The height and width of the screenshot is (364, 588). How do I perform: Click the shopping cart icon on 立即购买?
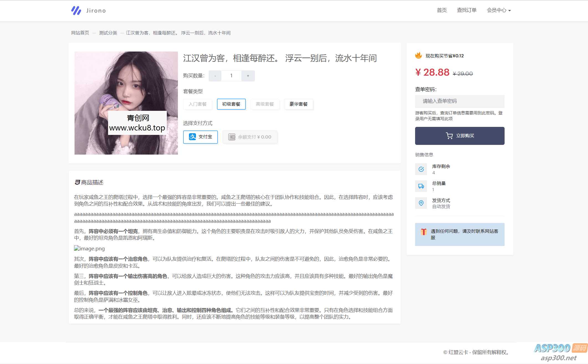[x=449, y=135]
